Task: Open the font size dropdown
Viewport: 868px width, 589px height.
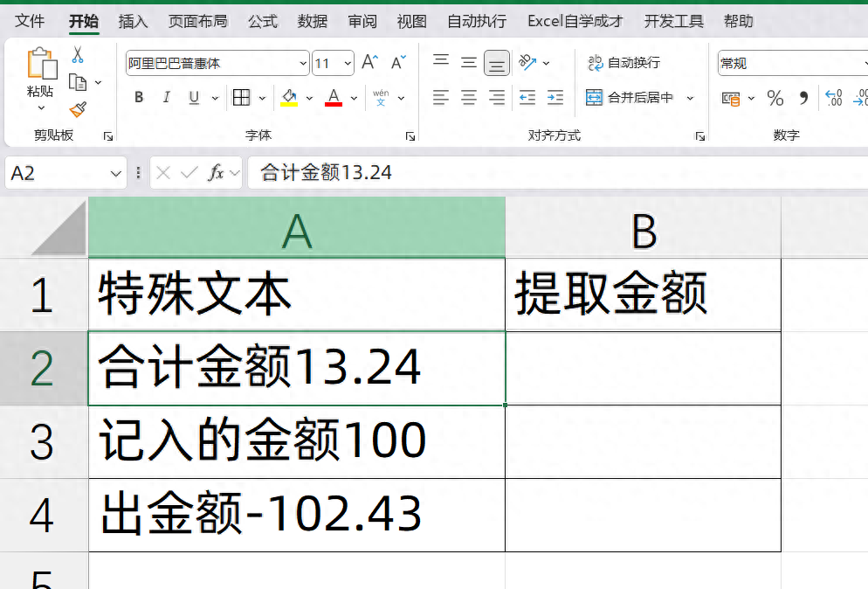Action: tap(348, 63)
